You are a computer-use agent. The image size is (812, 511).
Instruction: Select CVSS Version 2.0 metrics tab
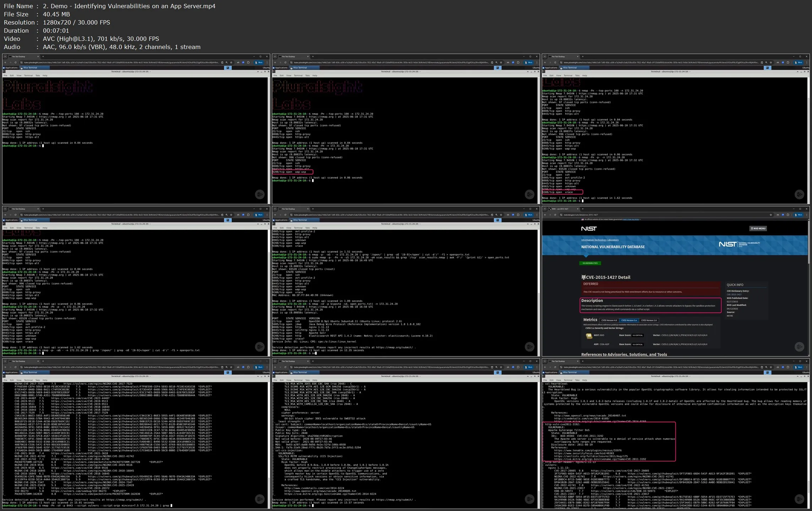tap(649, 320)
